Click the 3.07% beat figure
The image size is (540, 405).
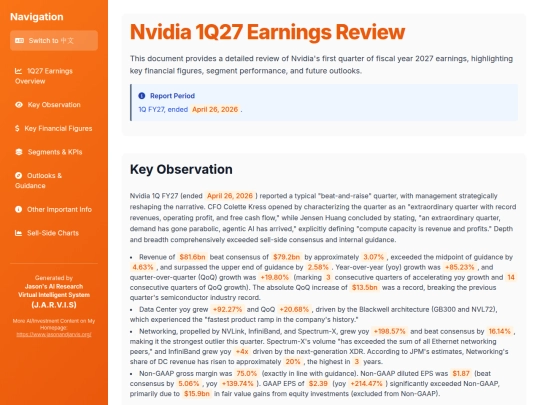pyautogui.click(x=373, y=257)
